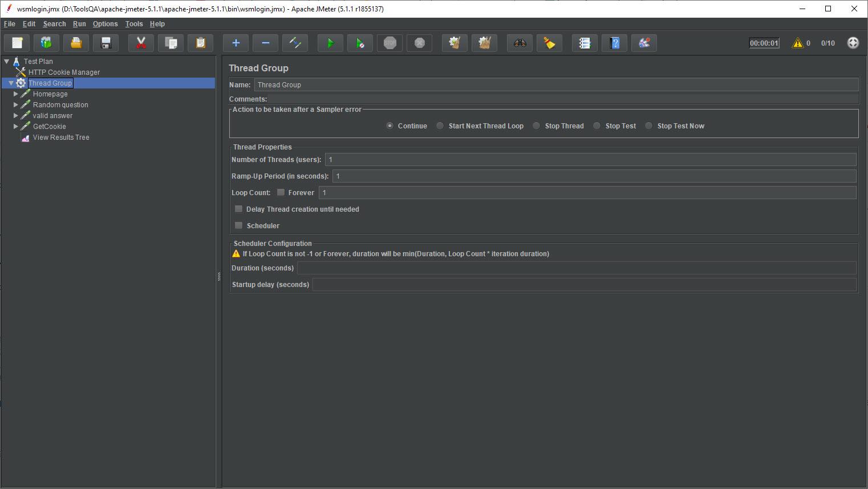Click the Thread Group Name field

(556, 85)
